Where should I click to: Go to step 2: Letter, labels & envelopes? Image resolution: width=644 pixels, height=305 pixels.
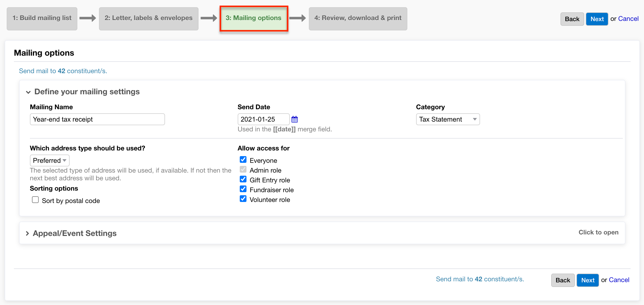click(148, 18)
